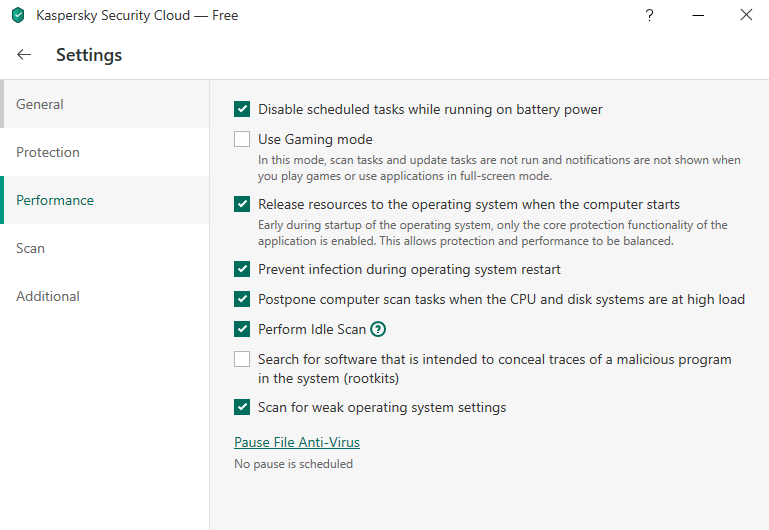Go to the Scan settings tab
Image resolution: width=769 pixels, height=530 pixels.
pos(30,248)
